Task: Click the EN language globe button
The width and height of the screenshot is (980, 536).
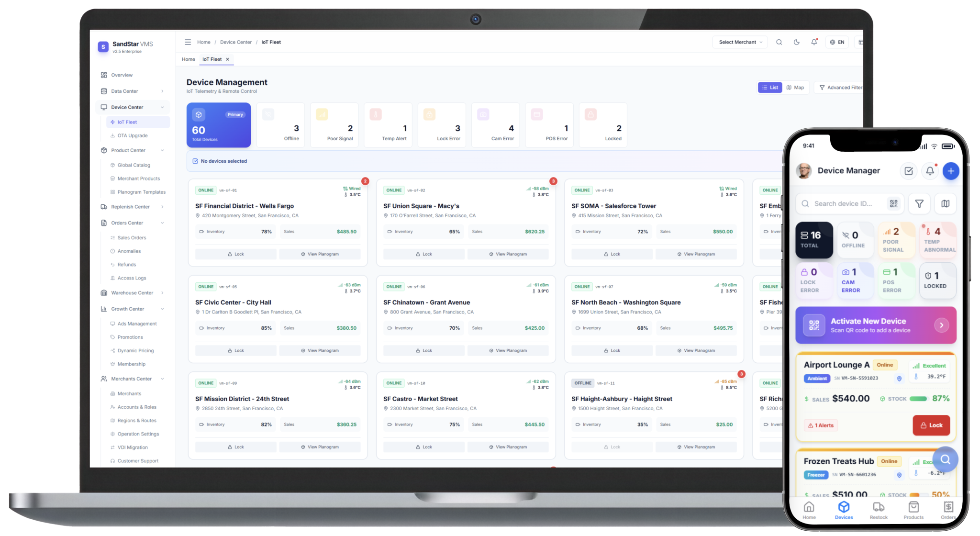Action: (x=837, y=42)
